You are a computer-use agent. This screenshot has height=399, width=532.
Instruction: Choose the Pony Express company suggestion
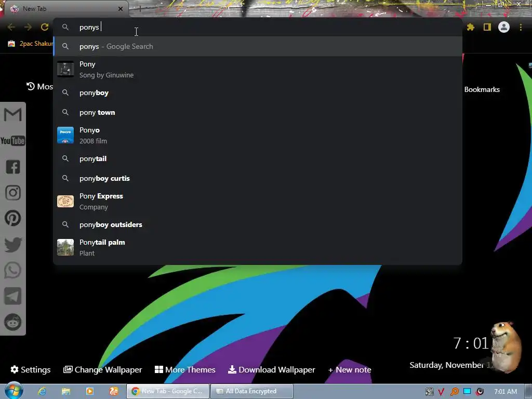[258, 201]
